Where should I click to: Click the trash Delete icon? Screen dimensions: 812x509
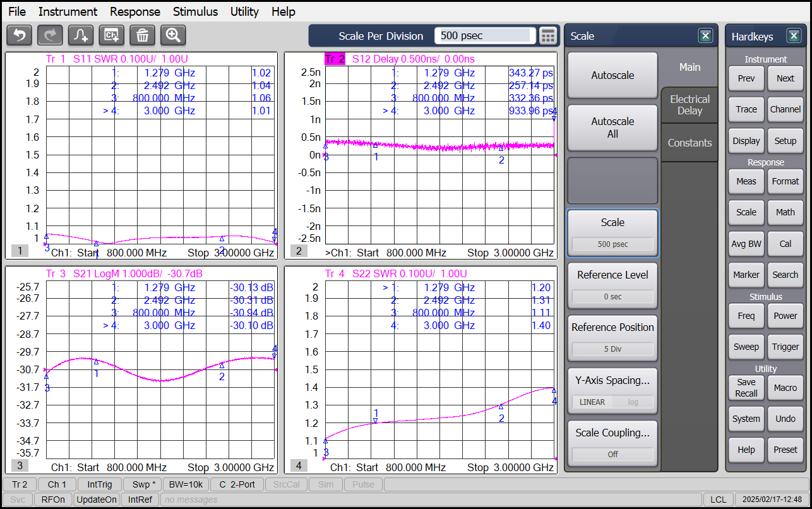(x=143, y=35)
